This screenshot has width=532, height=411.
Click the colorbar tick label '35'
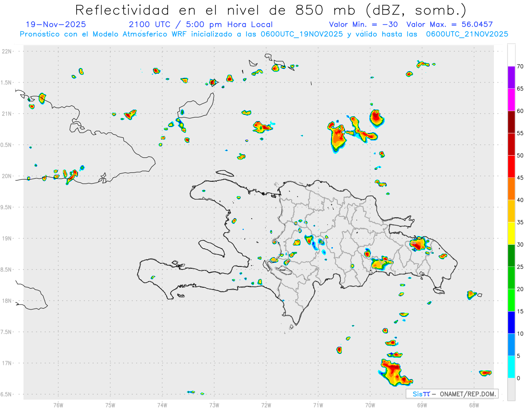(x=520, y=222)
